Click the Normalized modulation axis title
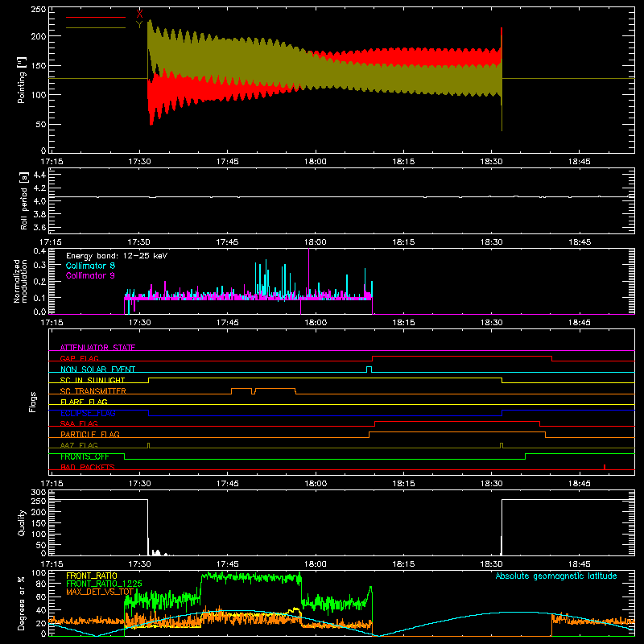The image size is (644, 644). point(20,281)
